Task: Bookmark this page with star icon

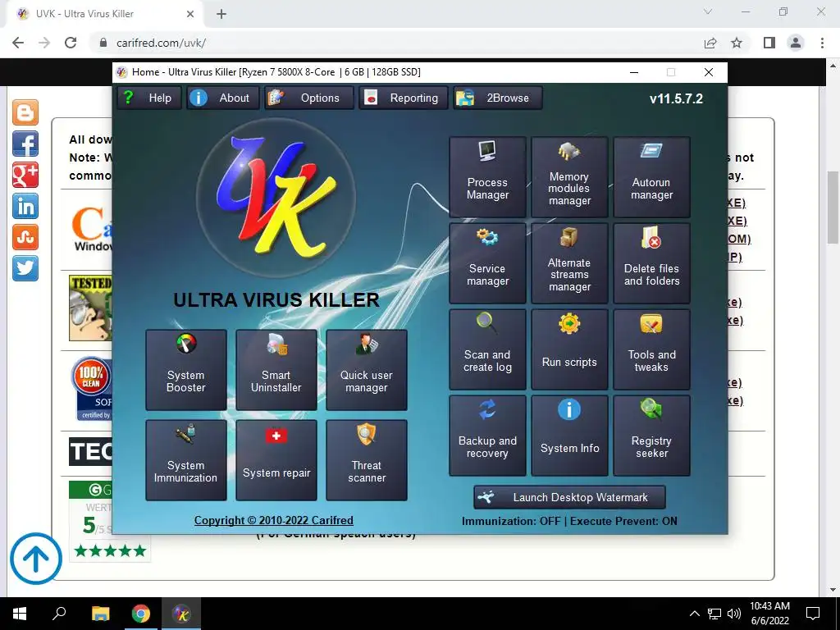Action: 737,43
